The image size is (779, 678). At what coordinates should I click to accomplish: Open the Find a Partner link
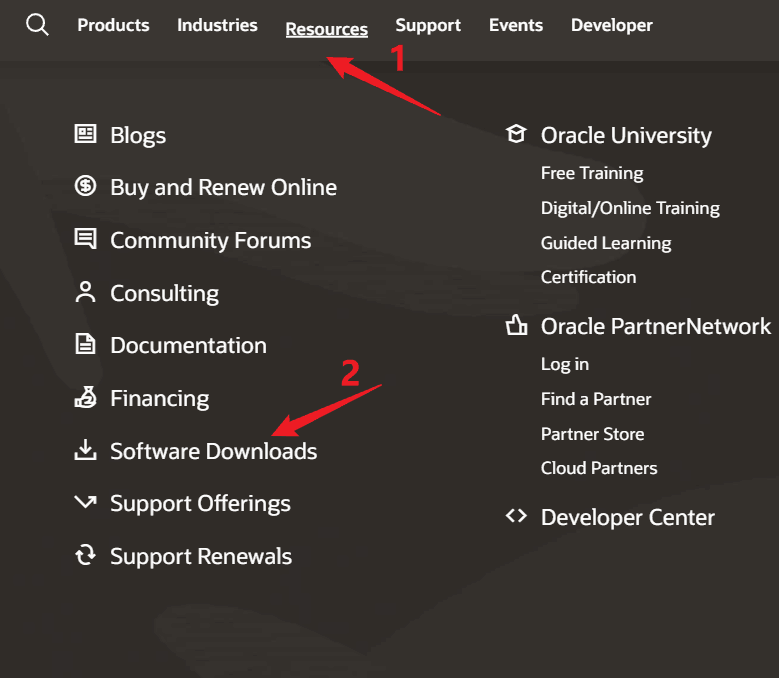[x=595, y=399]
